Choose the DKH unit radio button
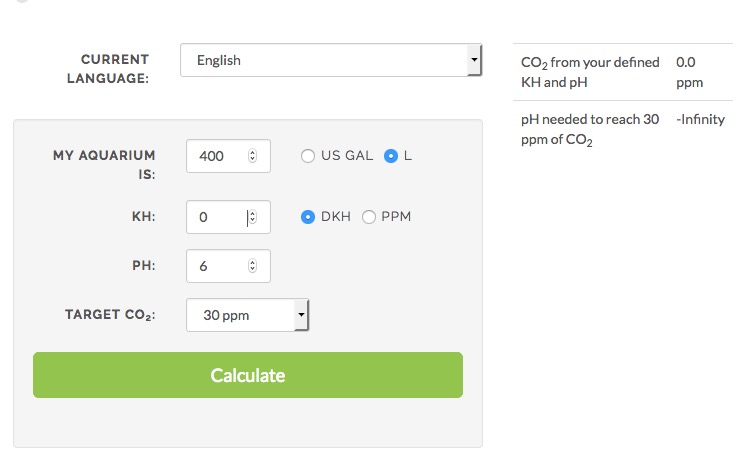Viewport: 753px width, 473px height. point(308,217)
